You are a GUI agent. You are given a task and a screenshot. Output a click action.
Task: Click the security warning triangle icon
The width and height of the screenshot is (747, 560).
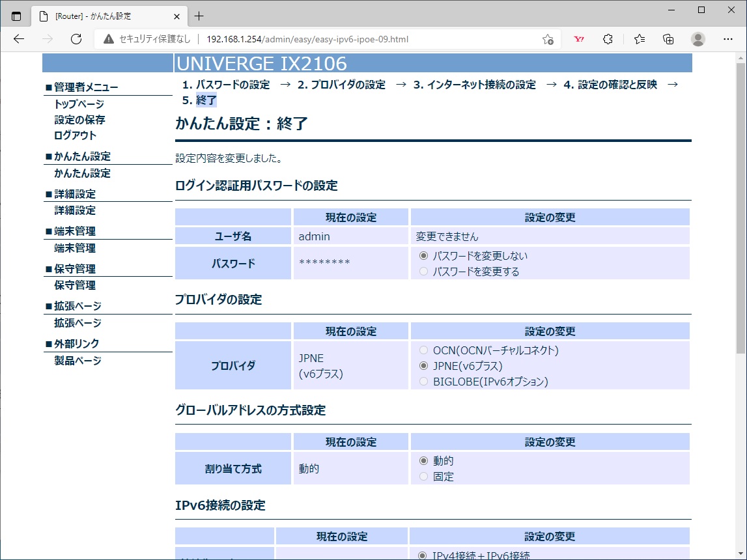(x=109, y=39)
